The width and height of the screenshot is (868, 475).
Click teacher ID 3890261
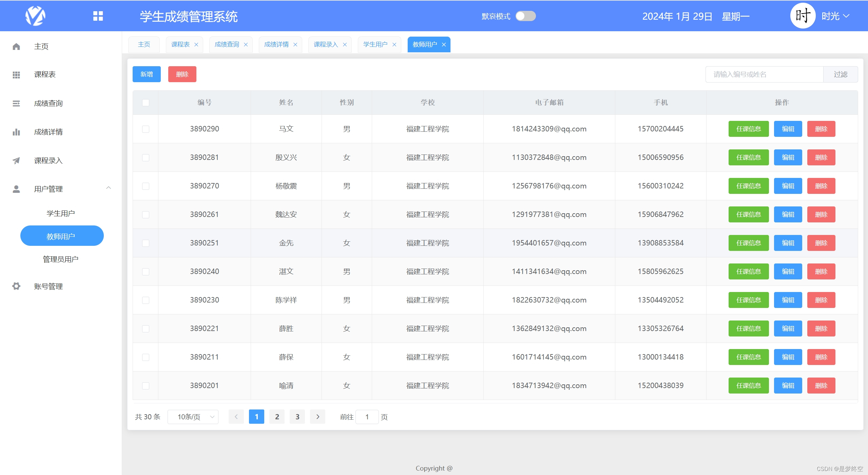point(205,215)
